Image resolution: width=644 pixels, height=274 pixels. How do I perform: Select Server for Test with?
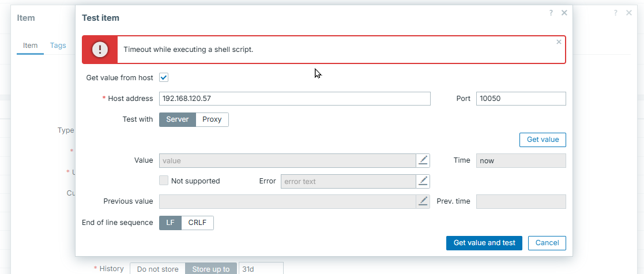[x=177, y=119]
